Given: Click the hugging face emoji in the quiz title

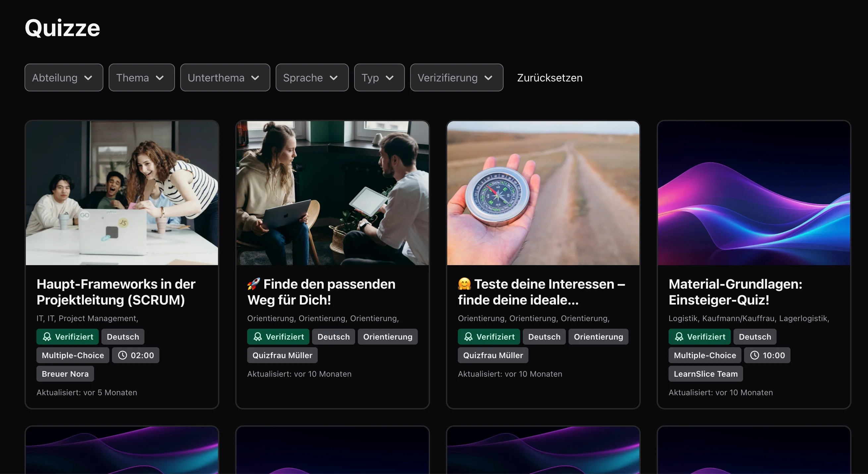Looking at the screenshot, I should click(464, 284).
